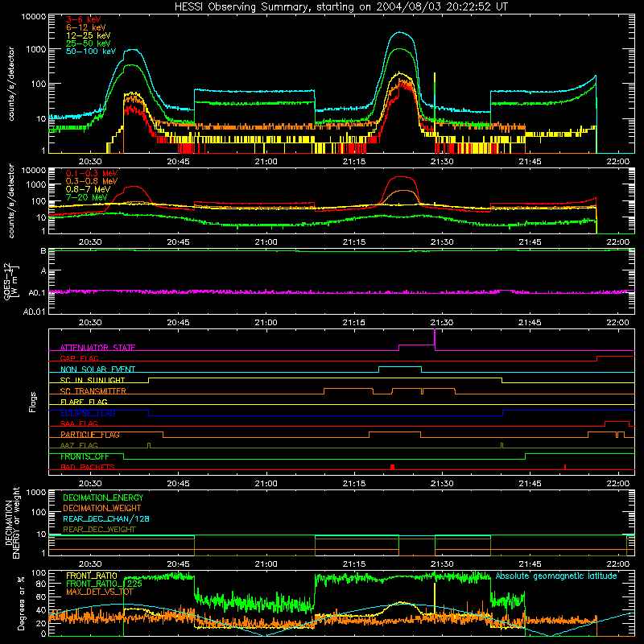The height and width of the screenshot is (644, 644).
Task: Click the cyan NON_SOLAR_EVENT raised step
Action: click(400, 367)
